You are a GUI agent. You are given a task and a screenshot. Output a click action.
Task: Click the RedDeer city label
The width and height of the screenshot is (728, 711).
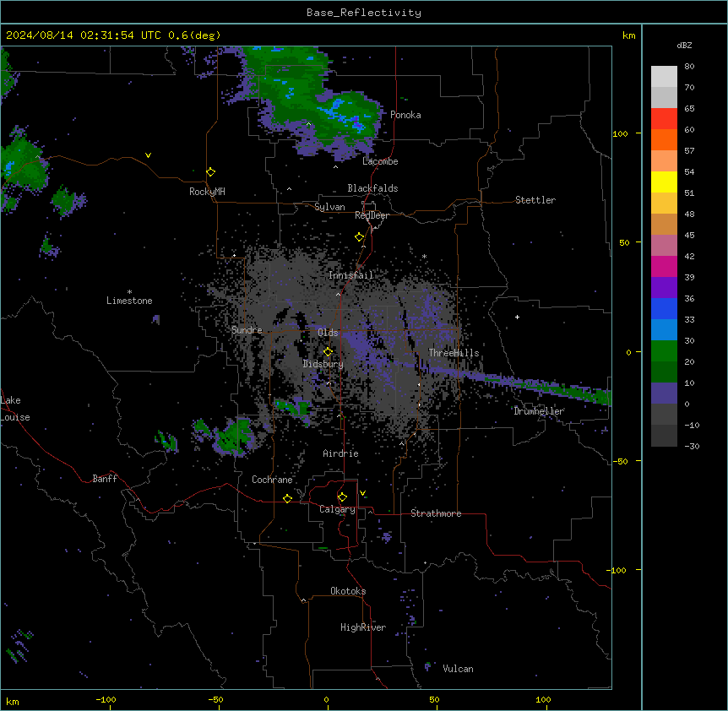372,215
